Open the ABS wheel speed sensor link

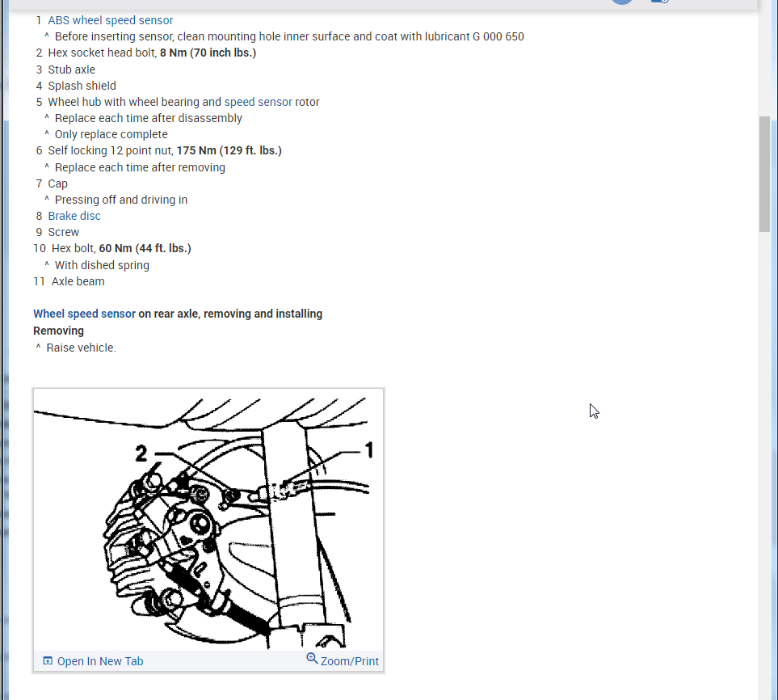(x=110, y=20)
